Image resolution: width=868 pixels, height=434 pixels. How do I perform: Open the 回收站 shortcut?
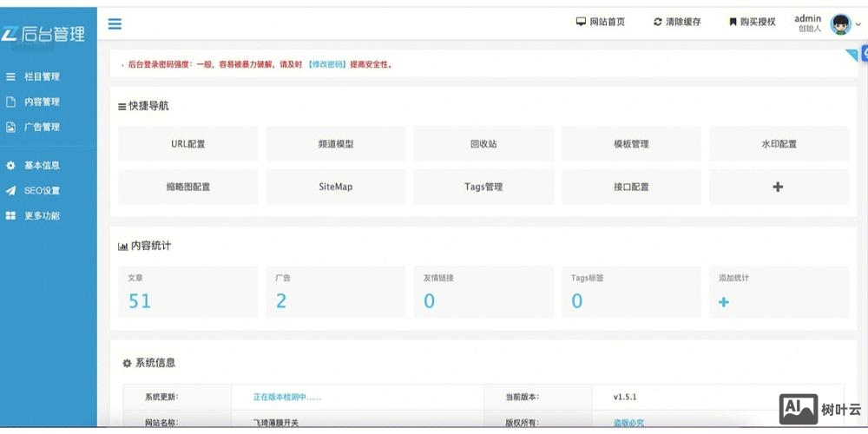click(x=483, y=144)
